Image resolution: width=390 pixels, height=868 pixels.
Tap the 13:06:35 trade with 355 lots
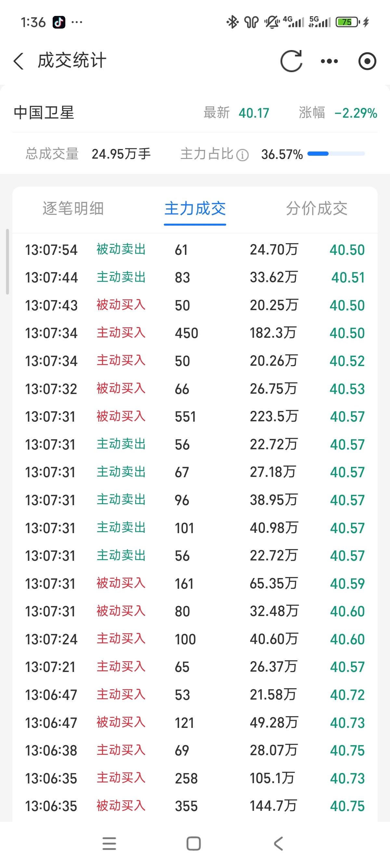tap(195, 806)
